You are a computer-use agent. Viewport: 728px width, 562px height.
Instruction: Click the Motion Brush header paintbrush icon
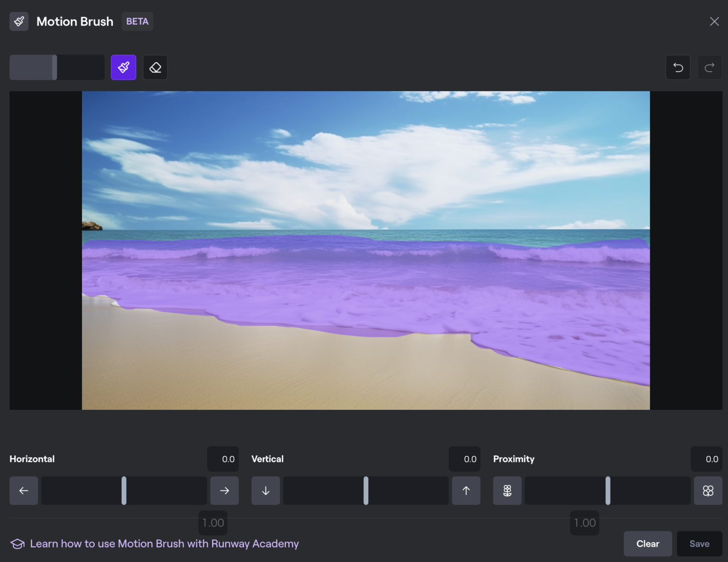[19, 21]
